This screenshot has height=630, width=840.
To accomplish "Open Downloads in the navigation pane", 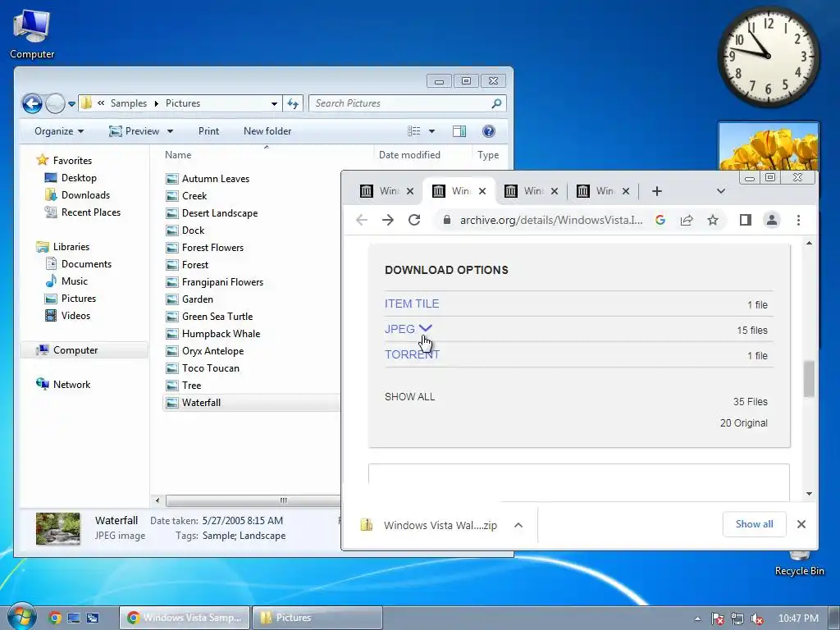I will [x=85, y=195].
